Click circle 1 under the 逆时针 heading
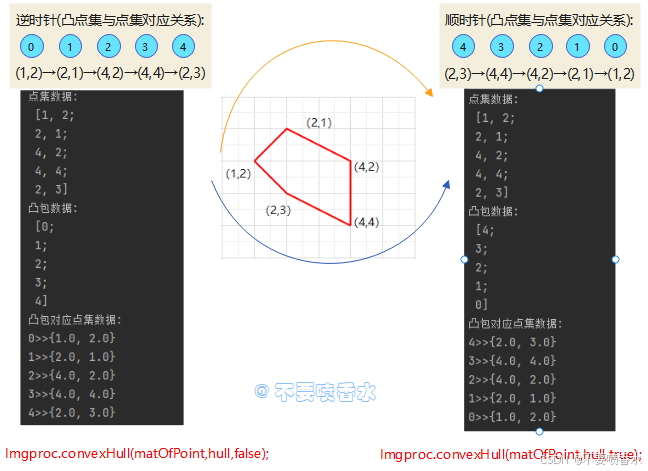 70,46
